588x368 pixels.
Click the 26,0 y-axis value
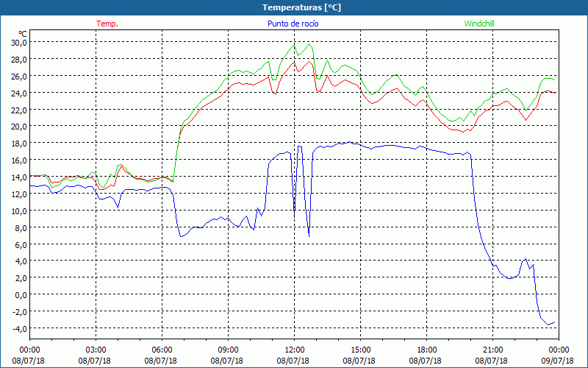pyautogui.click(x=19, y=77)
